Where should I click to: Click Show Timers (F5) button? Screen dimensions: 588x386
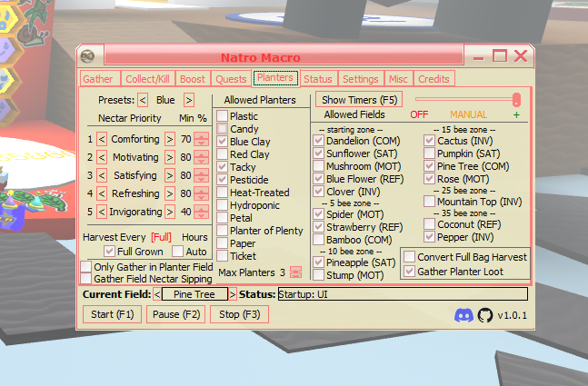click(x=359, y=100)
